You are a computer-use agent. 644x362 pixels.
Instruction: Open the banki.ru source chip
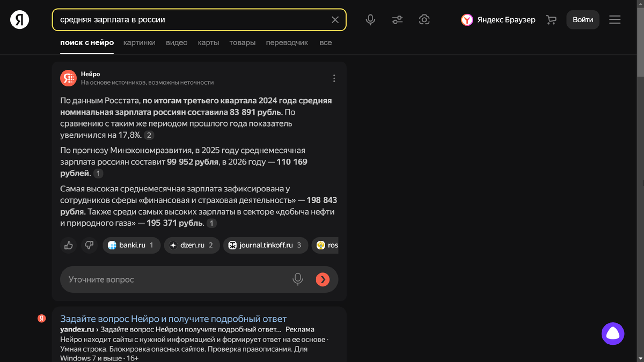pos(131,245)
